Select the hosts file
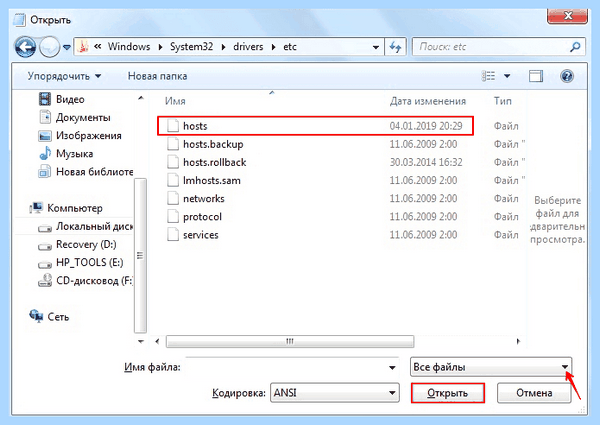Screen dimensions: 600x425 tap(315, 126)
